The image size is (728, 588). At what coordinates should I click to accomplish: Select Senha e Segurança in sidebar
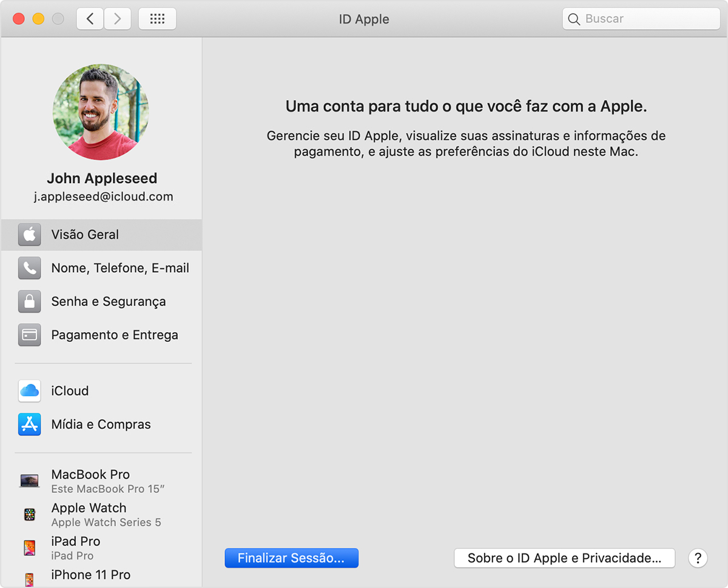tap(108, 301)
